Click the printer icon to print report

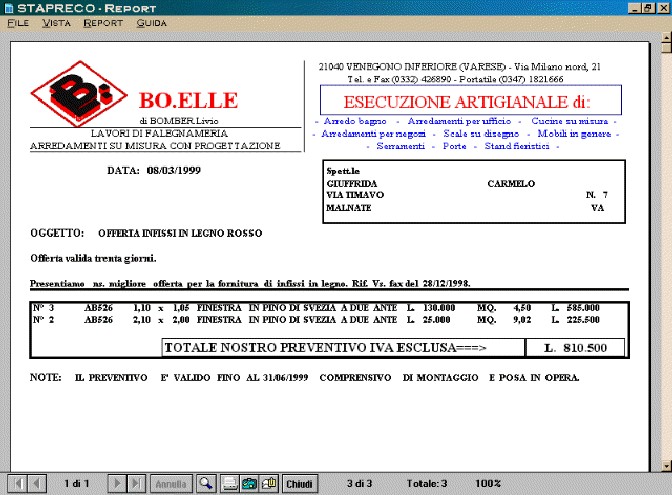click(x=230, y=484)
